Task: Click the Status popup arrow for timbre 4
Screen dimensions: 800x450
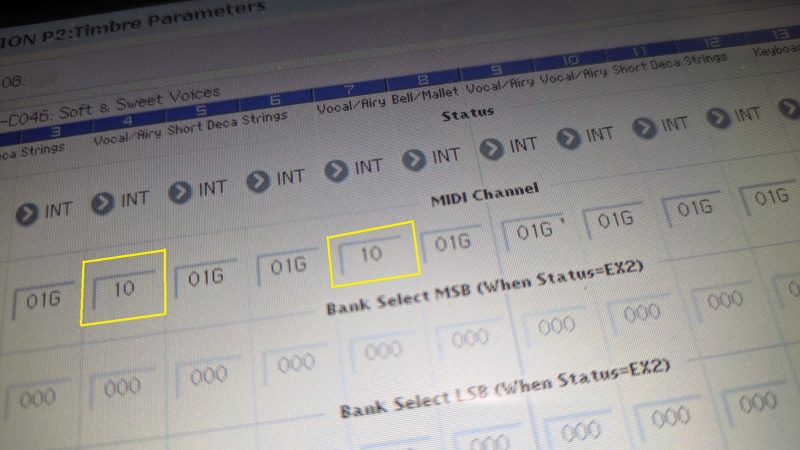Action: pyautogui.click(x=102, y=203)
